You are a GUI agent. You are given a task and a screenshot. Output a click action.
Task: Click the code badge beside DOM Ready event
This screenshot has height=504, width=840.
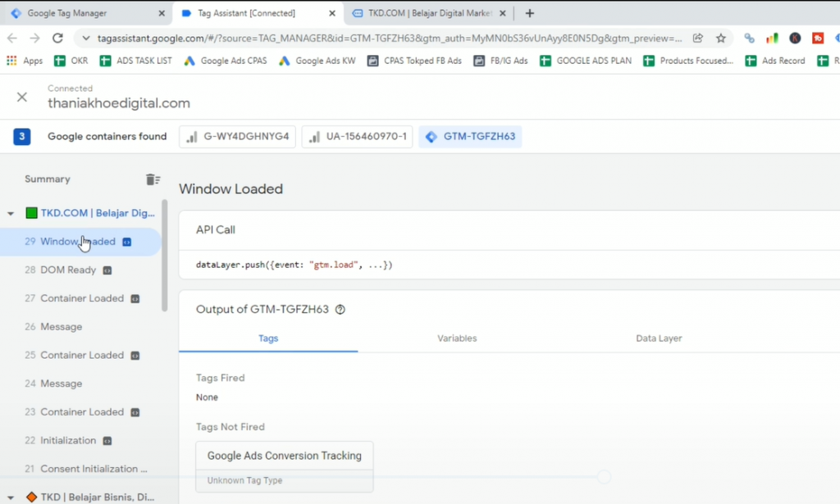[x=107, y=270]
